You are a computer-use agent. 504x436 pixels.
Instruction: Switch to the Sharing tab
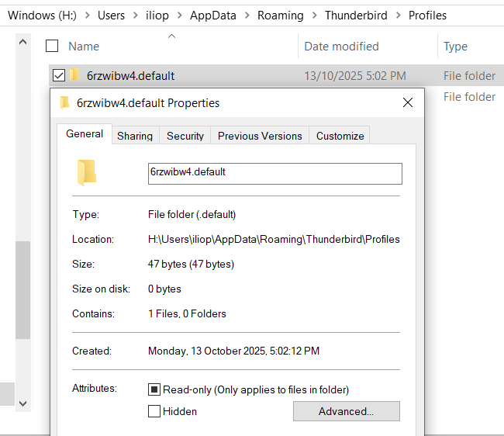135,136
